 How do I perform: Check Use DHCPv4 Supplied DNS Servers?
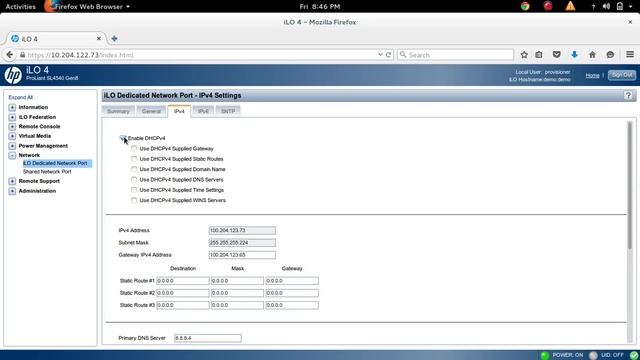[x=134, y=180]
